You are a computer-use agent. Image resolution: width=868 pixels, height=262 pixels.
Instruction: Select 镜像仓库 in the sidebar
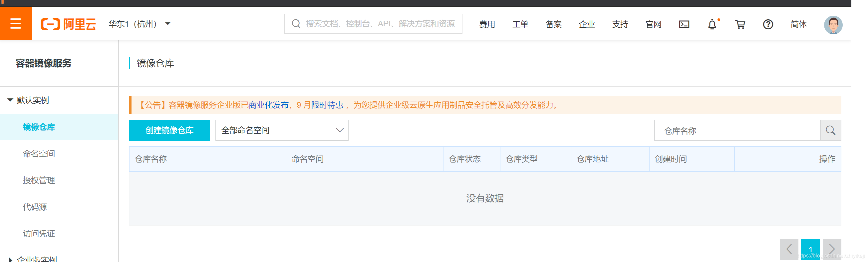tap(59, 127)
